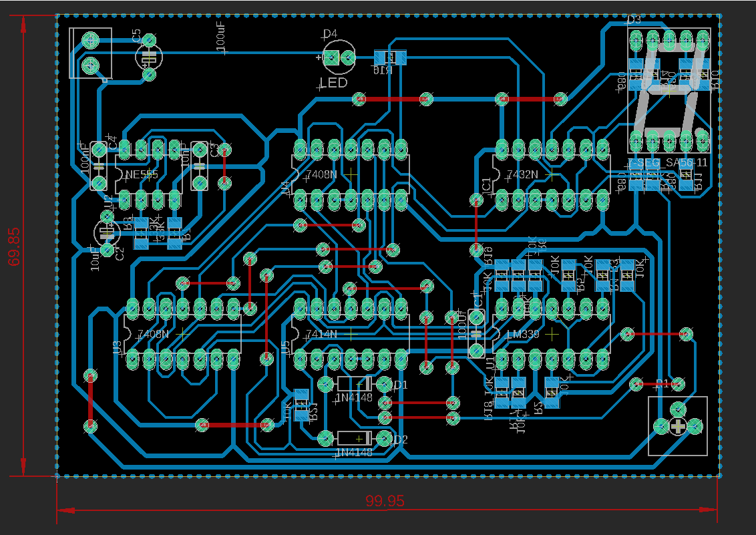Select the 7-segment display D3
Image resolution: width=756 pixels, height=535 pixels.
(668, 90)
